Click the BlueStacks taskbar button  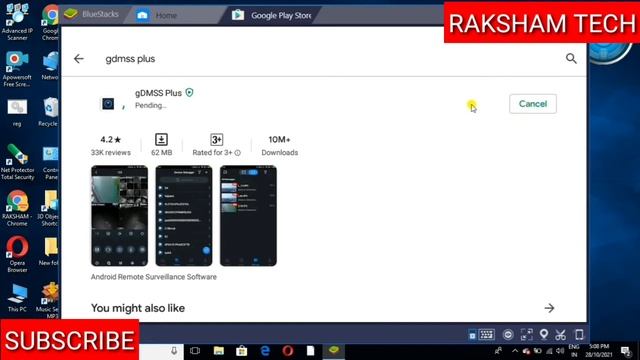tap(334, 351)
